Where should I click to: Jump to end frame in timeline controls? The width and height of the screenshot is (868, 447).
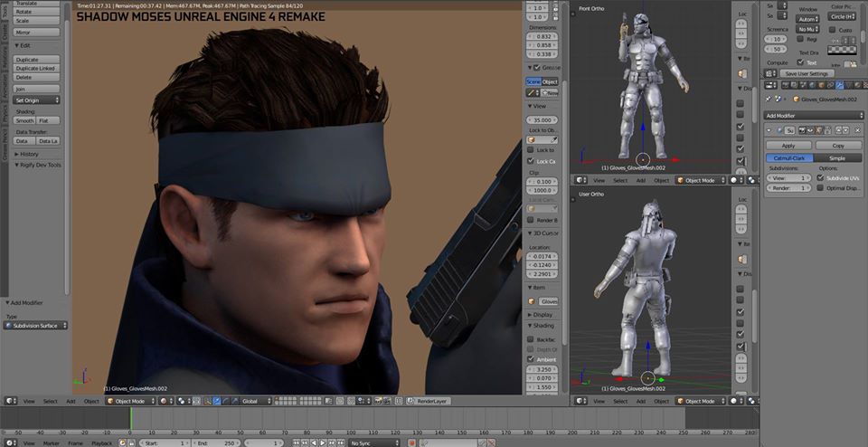(x=341, y=443)
